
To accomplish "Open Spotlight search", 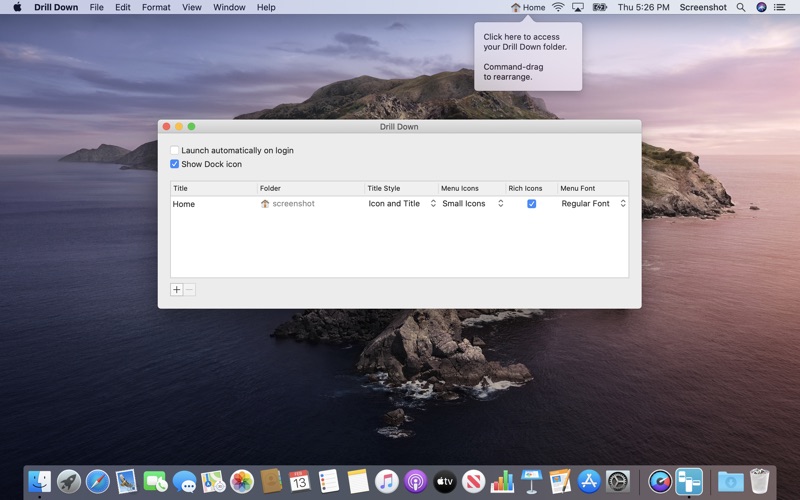I will pyautogui.click(x=741, y=7).
